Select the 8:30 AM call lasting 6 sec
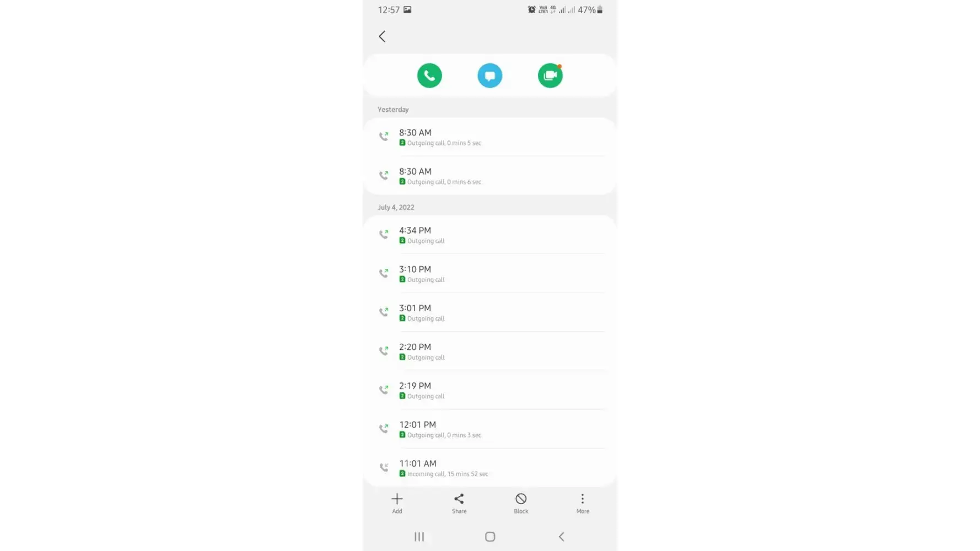This screenshot has height=551, width=980. pyautogui.click(x=490, y=176)
